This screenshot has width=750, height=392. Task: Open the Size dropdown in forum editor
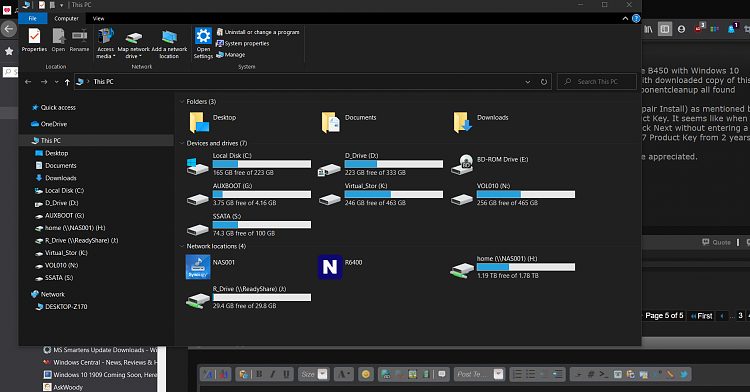pos(322,374)
